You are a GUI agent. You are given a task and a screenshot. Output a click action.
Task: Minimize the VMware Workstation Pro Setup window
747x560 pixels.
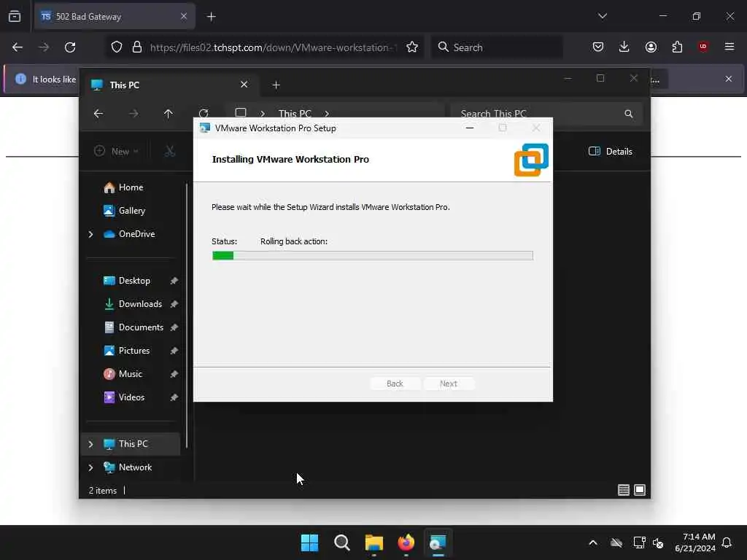pos(470,128)
